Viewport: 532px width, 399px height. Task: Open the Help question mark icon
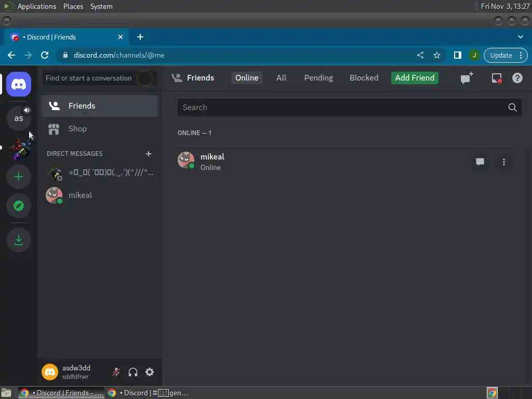pos(517,78)
